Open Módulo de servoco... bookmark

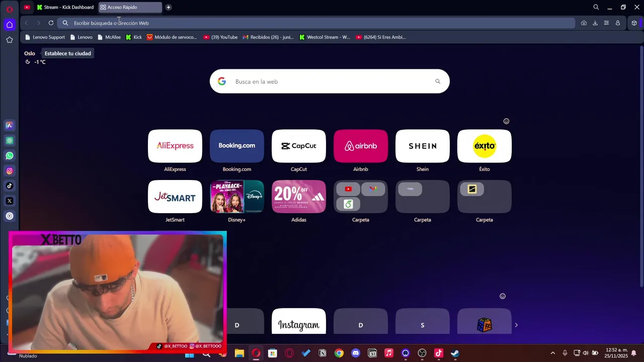pyautogui.click(x=172, y=37)
